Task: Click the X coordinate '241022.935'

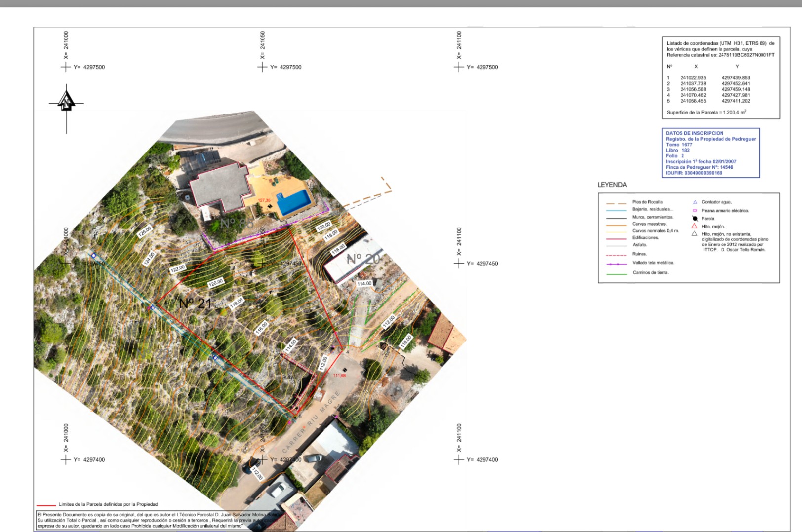Action: 693,78
